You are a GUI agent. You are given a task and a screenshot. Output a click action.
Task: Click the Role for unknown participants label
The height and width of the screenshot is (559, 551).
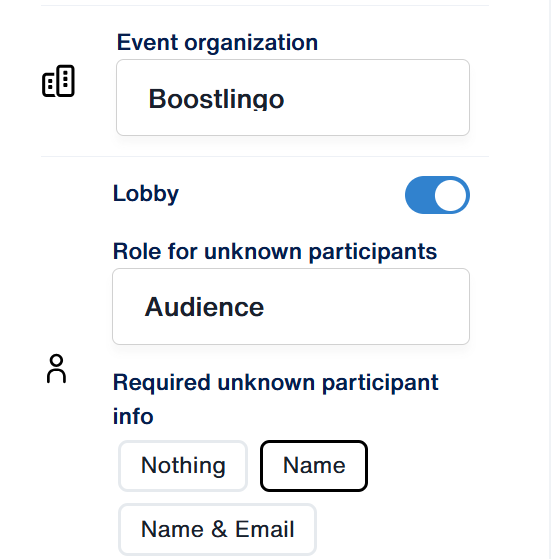275,252
